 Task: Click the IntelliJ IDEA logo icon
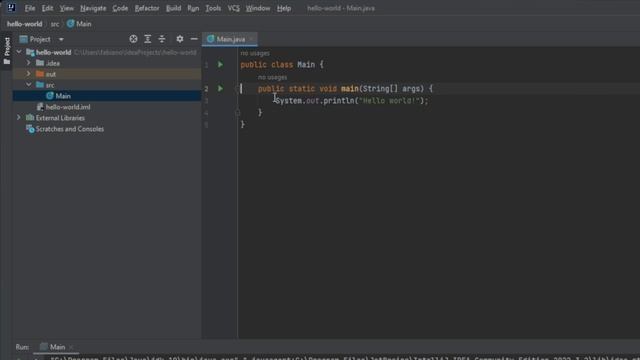pos(11,8)
